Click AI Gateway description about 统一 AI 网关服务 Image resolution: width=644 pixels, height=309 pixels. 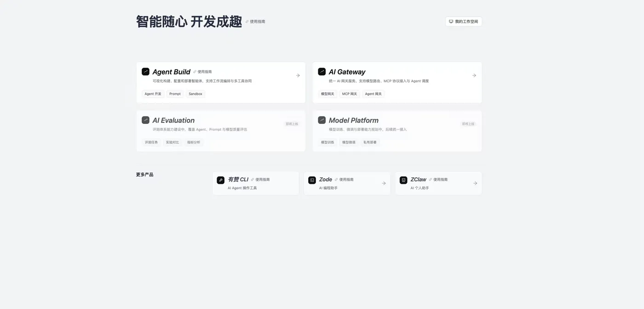coord(379,81)
